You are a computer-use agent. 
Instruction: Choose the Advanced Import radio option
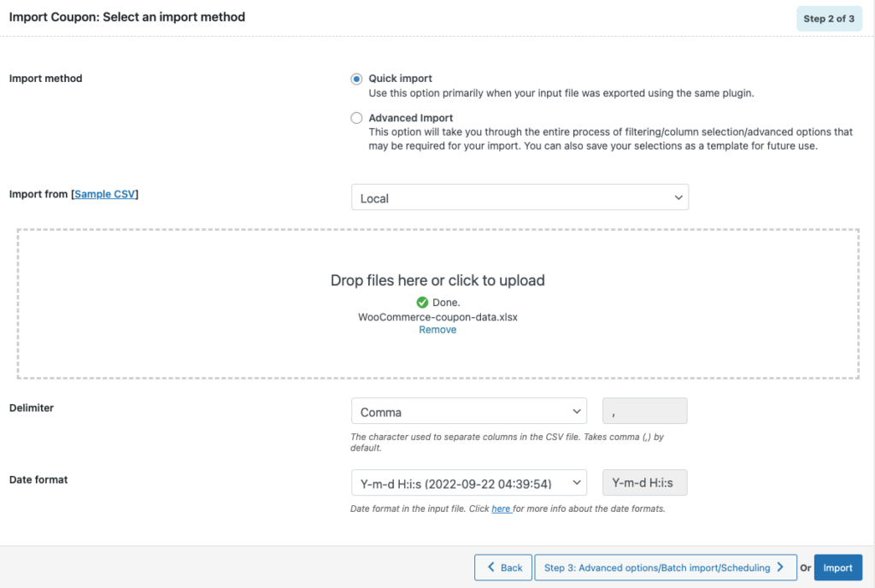click(356, 118)
